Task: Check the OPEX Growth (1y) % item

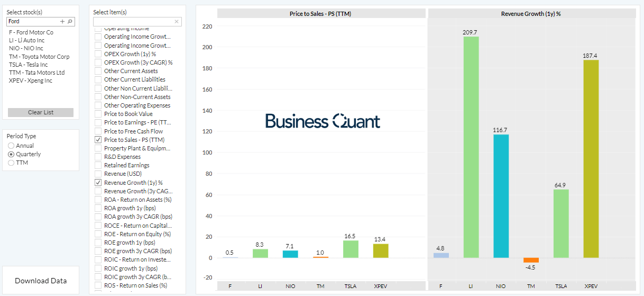Action: click(98, 54)
